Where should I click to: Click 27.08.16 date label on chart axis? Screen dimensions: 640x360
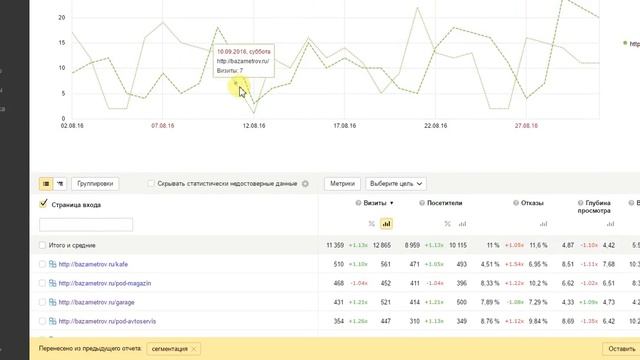(x=526, y=126)
